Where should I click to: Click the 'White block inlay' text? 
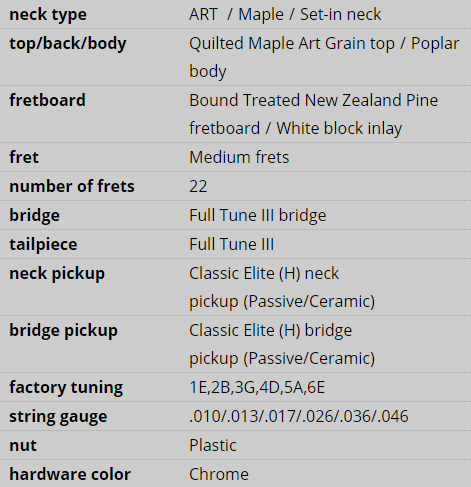pyautogui.click(x=339, y=128)
